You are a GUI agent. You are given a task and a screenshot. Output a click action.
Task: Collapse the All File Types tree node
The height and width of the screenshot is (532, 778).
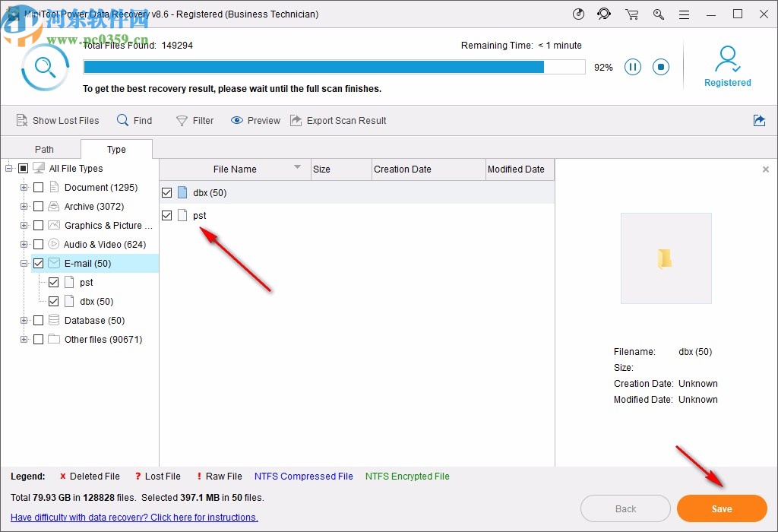(x=8, y=168)
